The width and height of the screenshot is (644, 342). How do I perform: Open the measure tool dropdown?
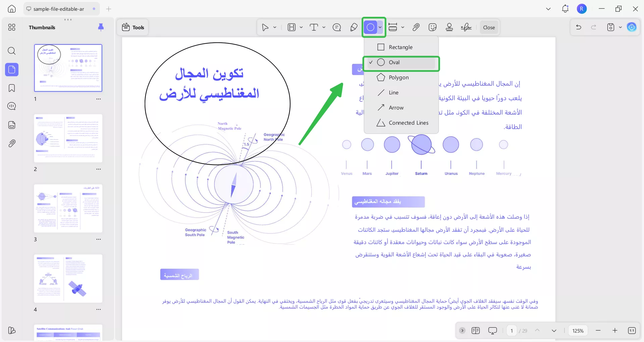[x=403, y=27]
